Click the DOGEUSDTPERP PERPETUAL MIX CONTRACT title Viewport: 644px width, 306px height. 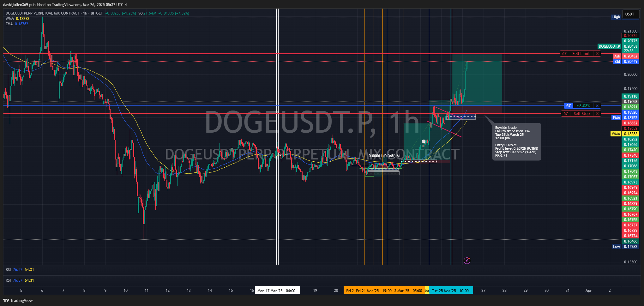(42, 13)
